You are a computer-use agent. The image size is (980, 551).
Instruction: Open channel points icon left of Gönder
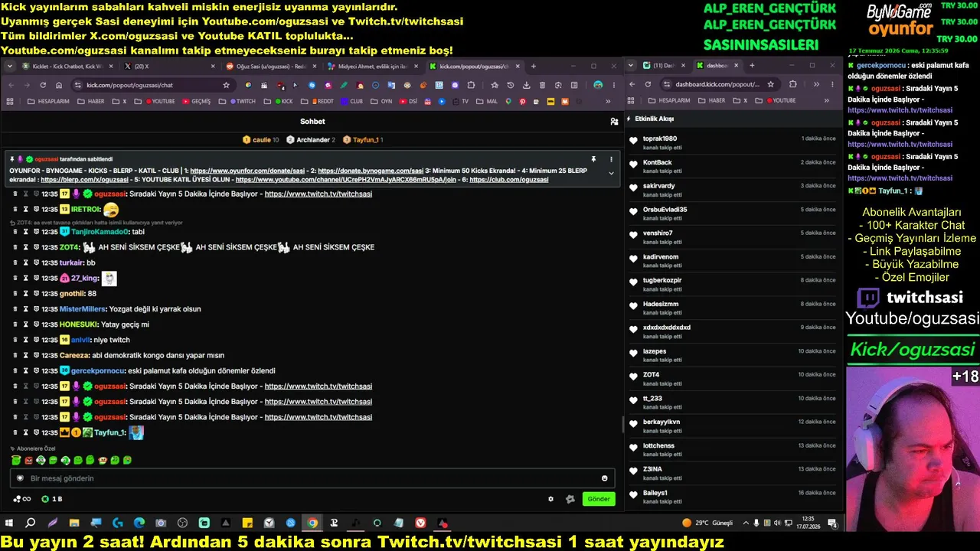point(570,499)
